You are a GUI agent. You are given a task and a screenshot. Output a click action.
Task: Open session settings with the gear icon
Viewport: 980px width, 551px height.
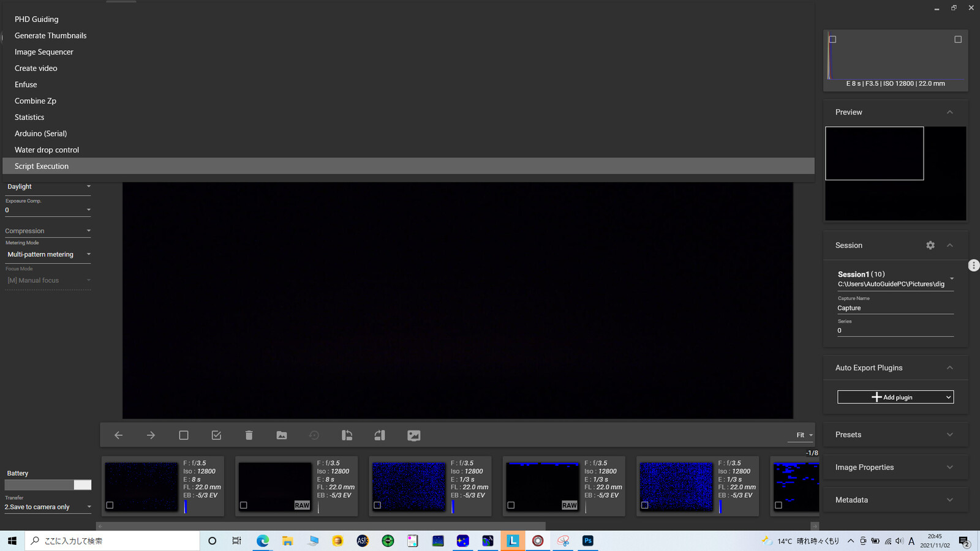pos(930,246)
